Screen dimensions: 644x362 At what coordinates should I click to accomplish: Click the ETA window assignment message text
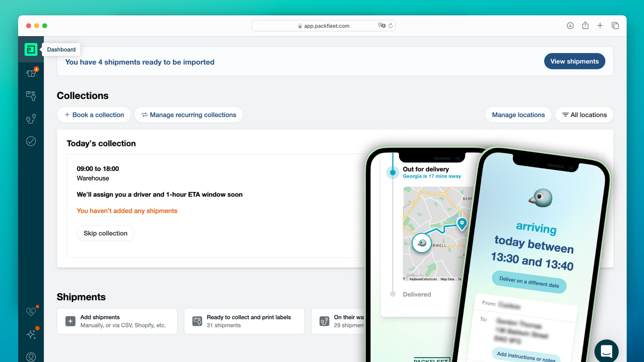(159, 195)
